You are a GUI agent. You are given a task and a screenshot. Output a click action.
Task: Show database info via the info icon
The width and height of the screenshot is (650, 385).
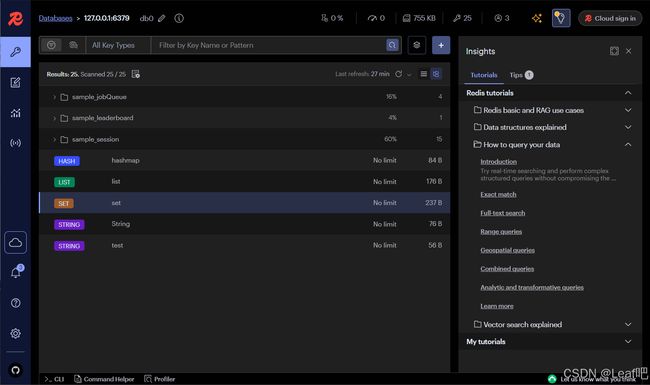pos(179,18)
